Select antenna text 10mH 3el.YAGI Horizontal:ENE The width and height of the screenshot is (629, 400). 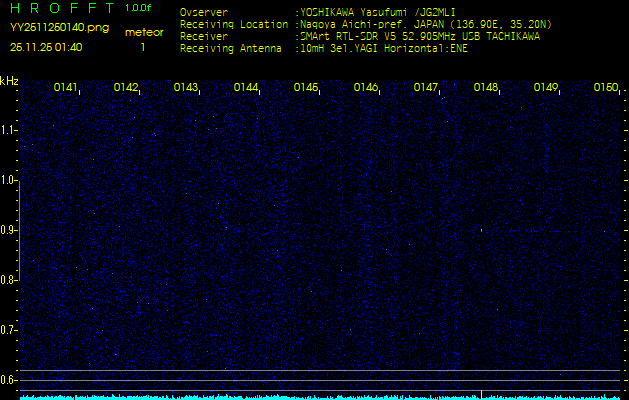click(384, 49)
